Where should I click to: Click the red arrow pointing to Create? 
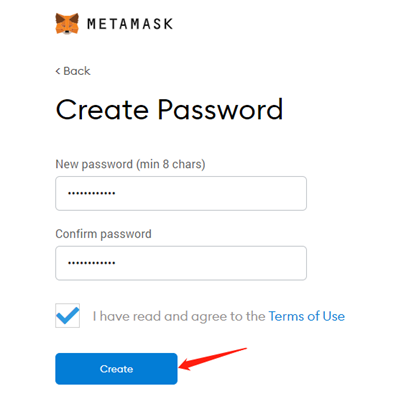(213, 359)
